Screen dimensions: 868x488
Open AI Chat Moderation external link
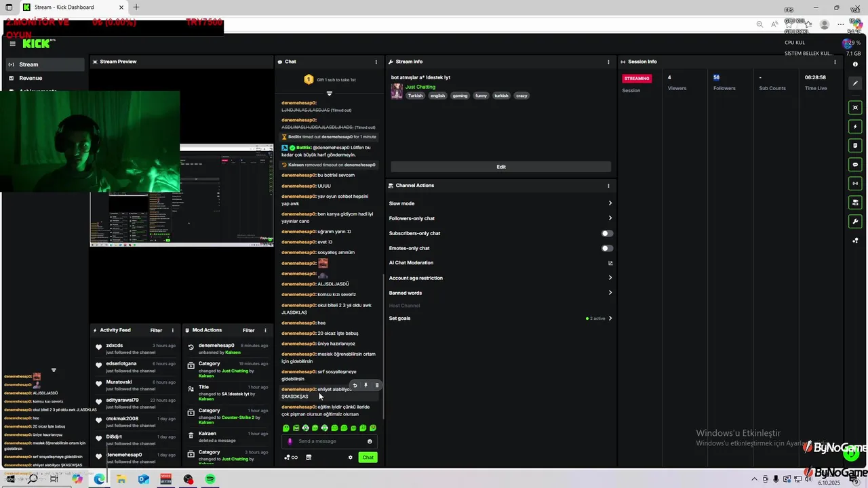click(x=610, y=263)
